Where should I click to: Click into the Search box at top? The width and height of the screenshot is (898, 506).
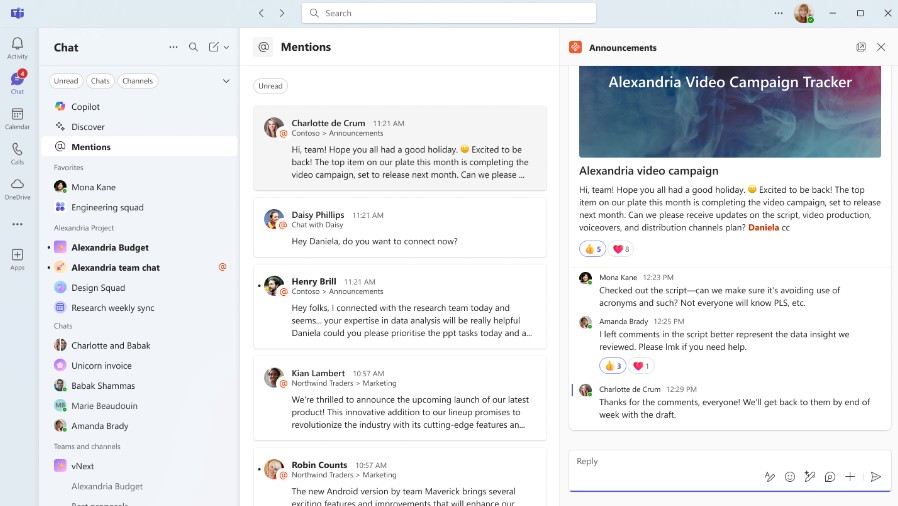click(x=450, y=13)
